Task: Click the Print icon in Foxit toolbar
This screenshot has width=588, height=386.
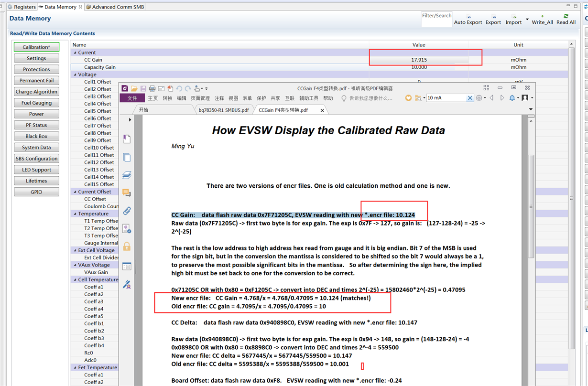Action: coord(152,88)
